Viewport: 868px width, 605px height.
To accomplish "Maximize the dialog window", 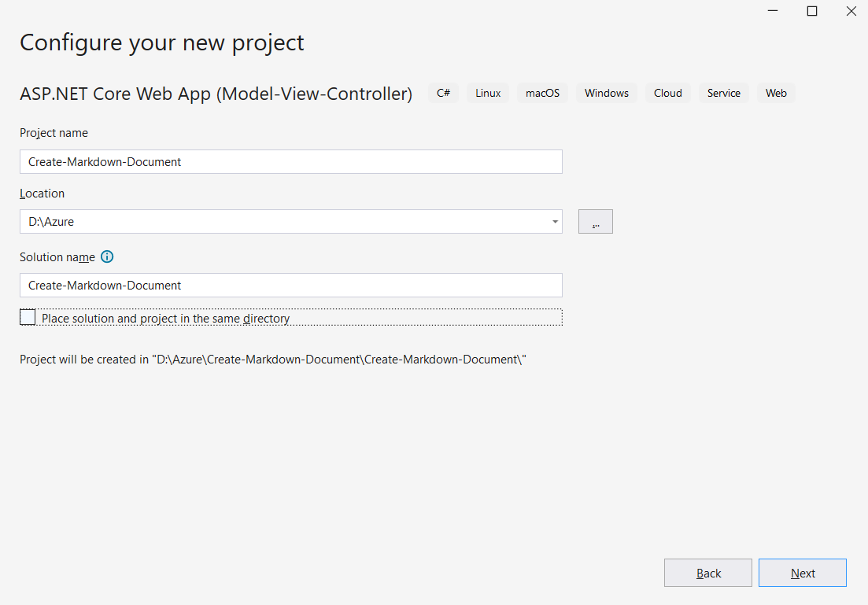I will [x=812, y=11].
